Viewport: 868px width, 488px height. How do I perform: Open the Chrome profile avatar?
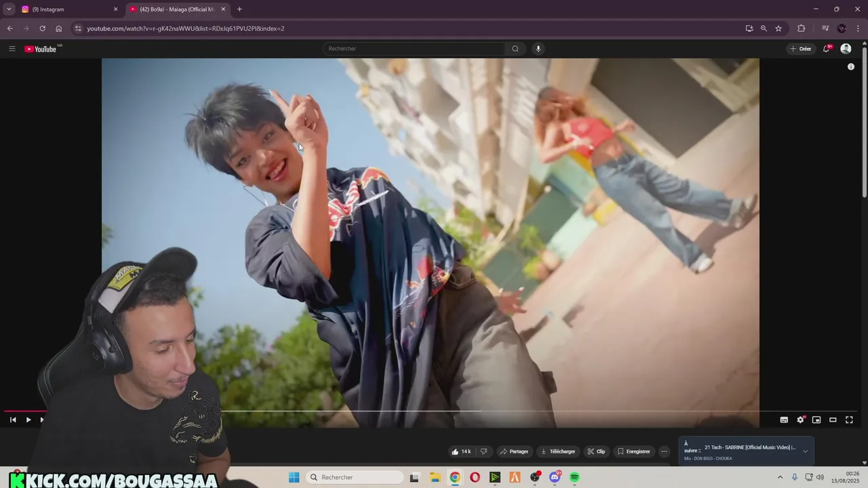click(x=842, y=28)
